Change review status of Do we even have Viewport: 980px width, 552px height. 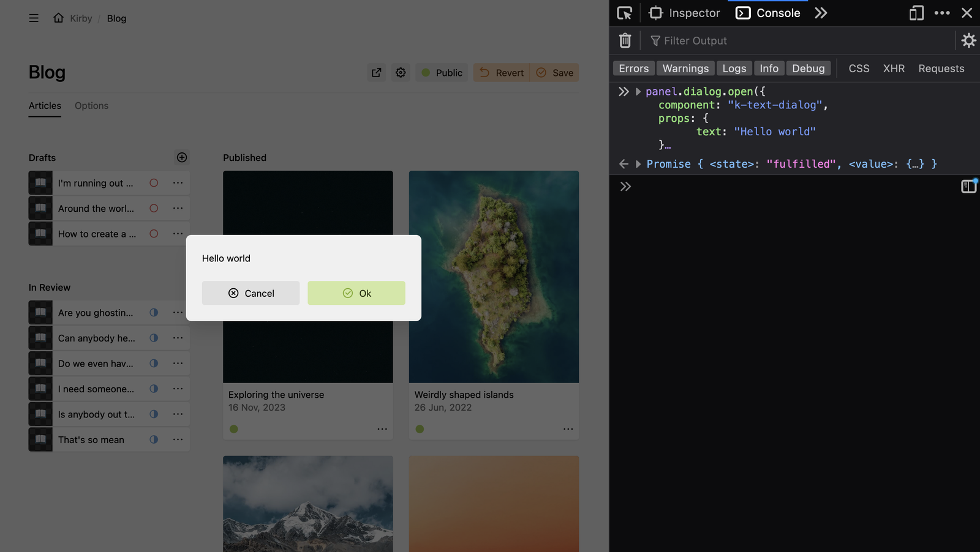point(154,364)
